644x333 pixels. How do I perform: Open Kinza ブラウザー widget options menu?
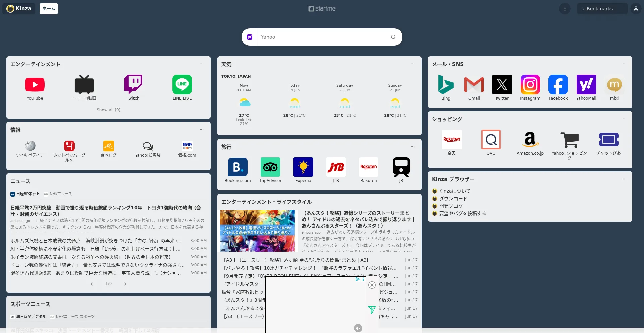point(623,179)
